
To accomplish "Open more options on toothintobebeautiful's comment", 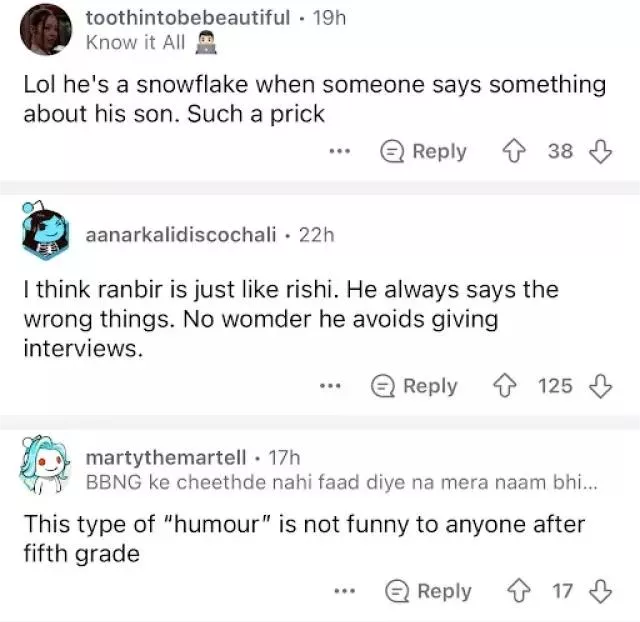I will (340, 152).
